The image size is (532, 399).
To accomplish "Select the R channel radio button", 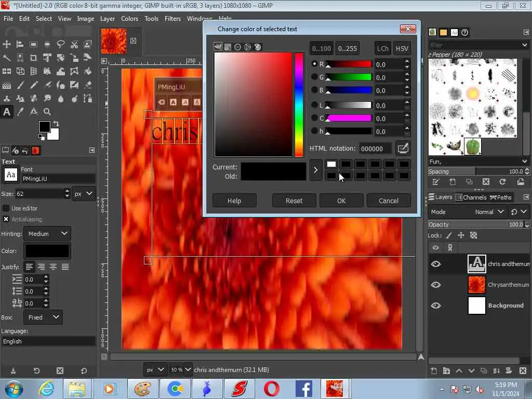I will coord(314,64).
